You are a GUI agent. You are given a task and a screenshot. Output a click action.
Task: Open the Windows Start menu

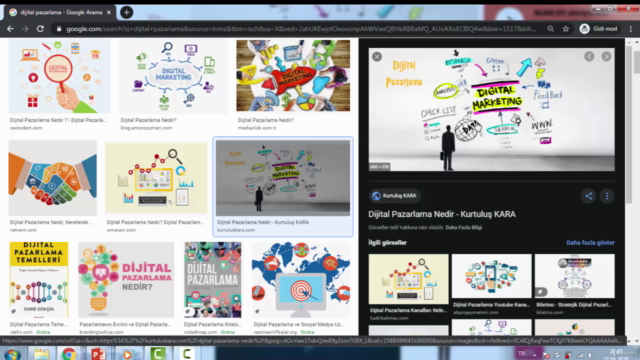tap(12, 354)
